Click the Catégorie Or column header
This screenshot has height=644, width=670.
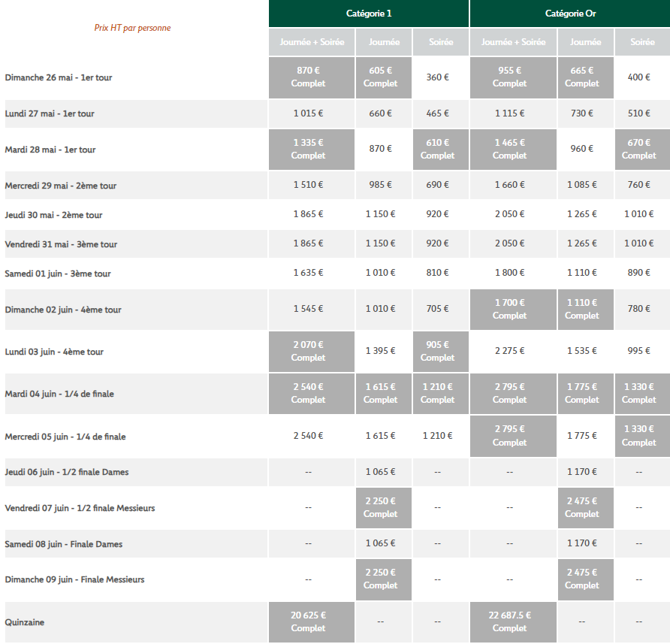570,14
